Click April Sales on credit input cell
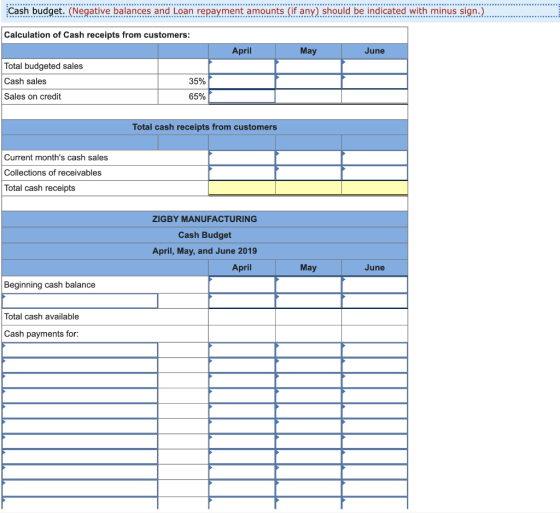 click(x=242, y=96)
